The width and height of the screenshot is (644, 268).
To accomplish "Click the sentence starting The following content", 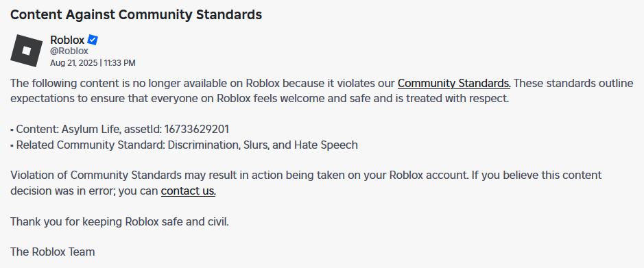I will (x=261, y=84).
